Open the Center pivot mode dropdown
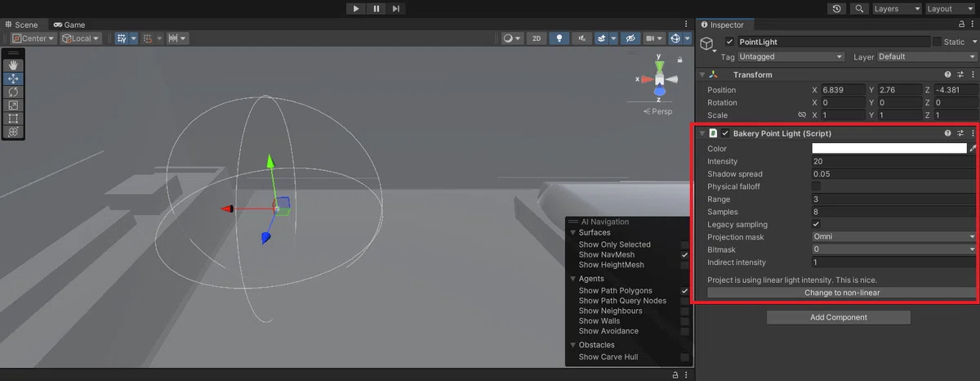980x381 pixels. pos(33,38)
